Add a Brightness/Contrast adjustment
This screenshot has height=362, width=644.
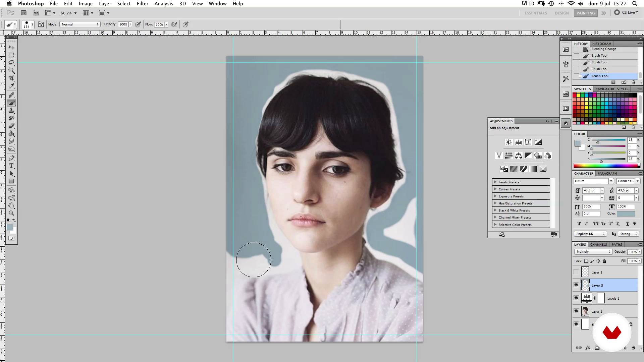(509, 142)
